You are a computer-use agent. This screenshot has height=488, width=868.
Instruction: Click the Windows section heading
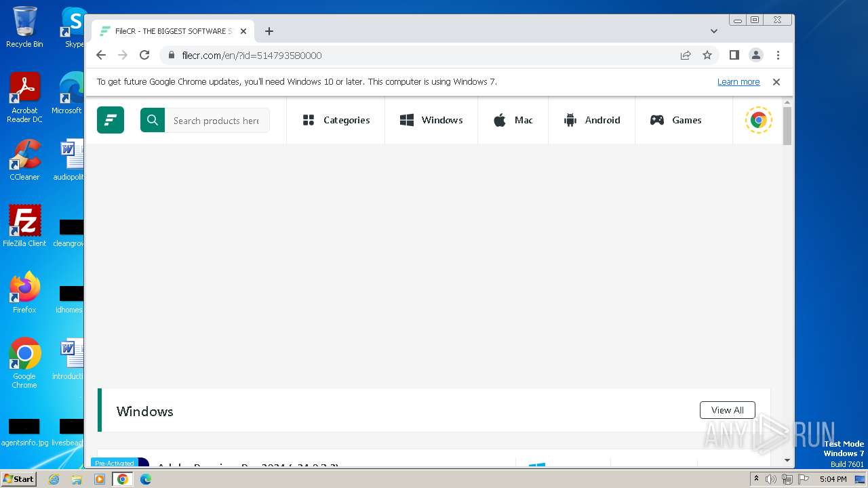click(144, 411)
